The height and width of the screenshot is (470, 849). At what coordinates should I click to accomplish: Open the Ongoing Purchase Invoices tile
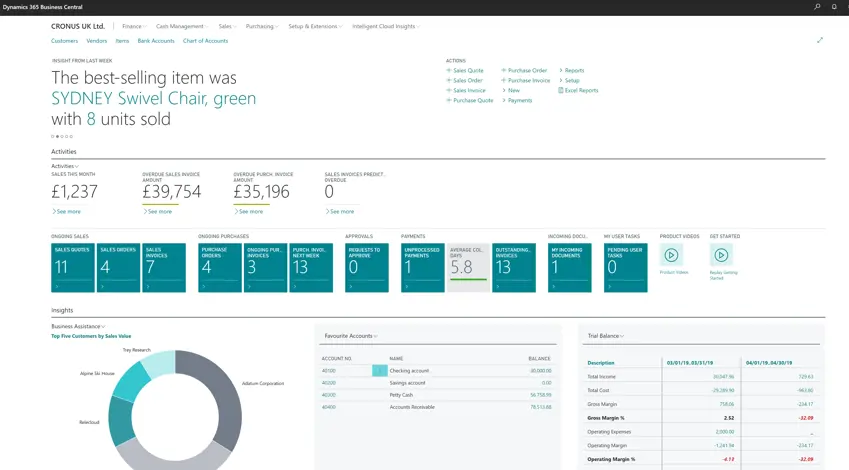[x=265, y=267]
